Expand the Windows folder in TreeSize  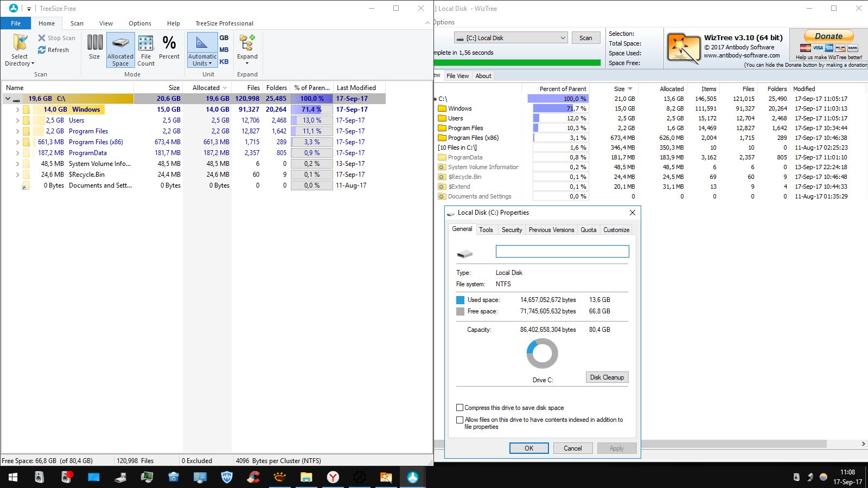(17, 110)
